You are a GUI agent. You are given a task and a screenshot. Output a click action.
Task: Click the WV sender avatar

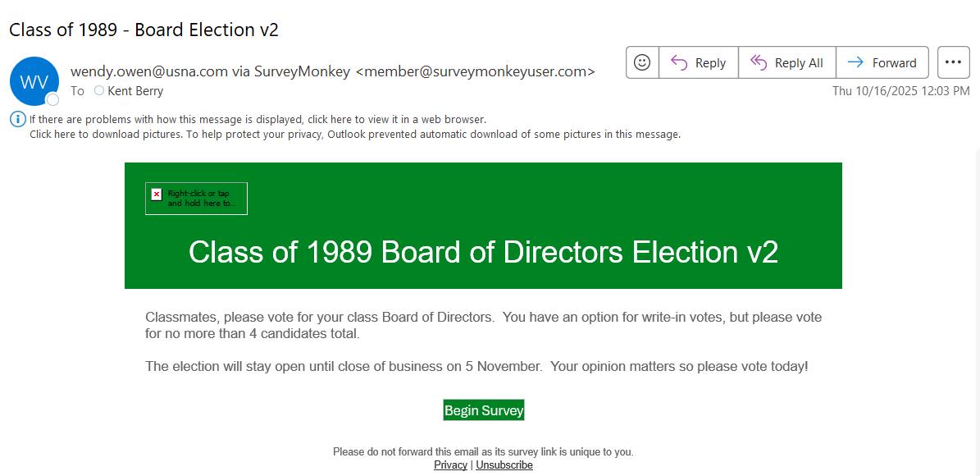point(34,81)
